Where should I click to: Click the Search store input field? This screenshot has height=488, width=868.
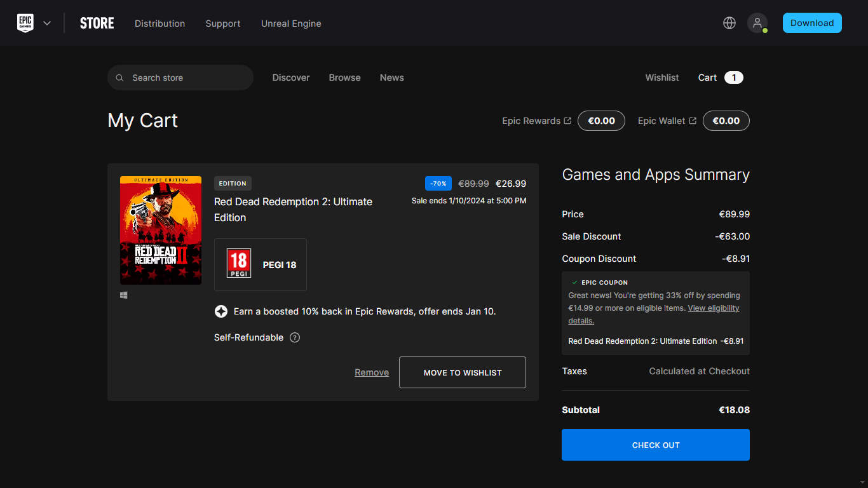tap(180, 78)
